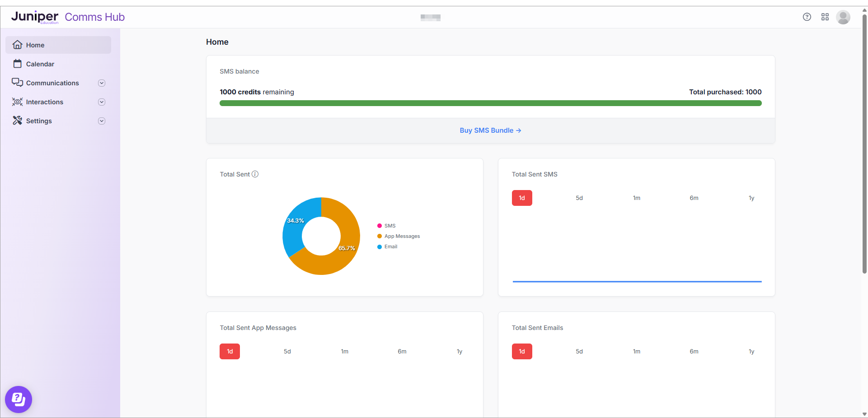Select 1m range in Total Sent App Messages
This screenshot has height=418, width=868.
[x=344, y=351]
